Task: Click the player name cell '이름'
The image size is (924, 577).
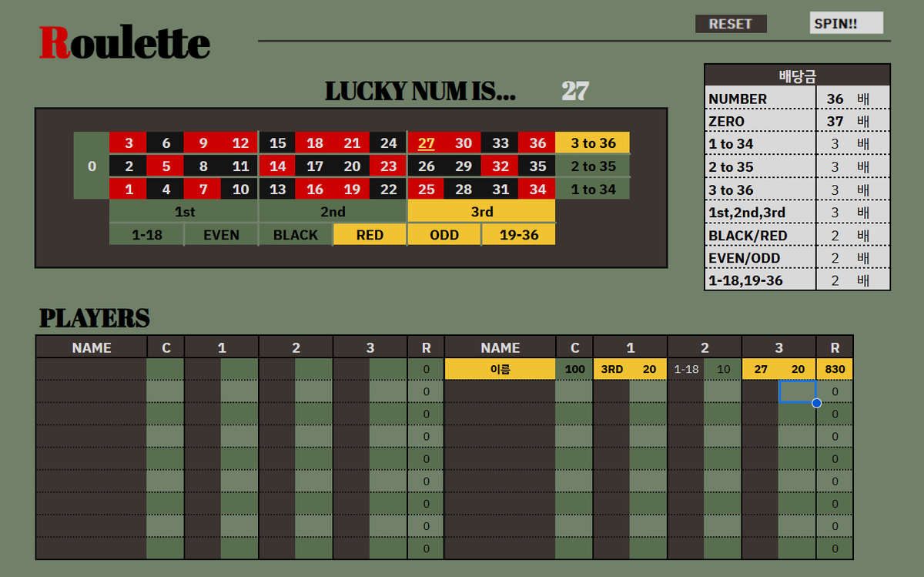Action: click(500, 369)
